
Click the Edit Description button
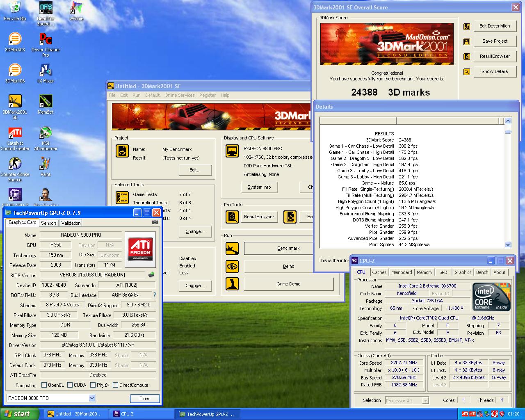[495, 26]
